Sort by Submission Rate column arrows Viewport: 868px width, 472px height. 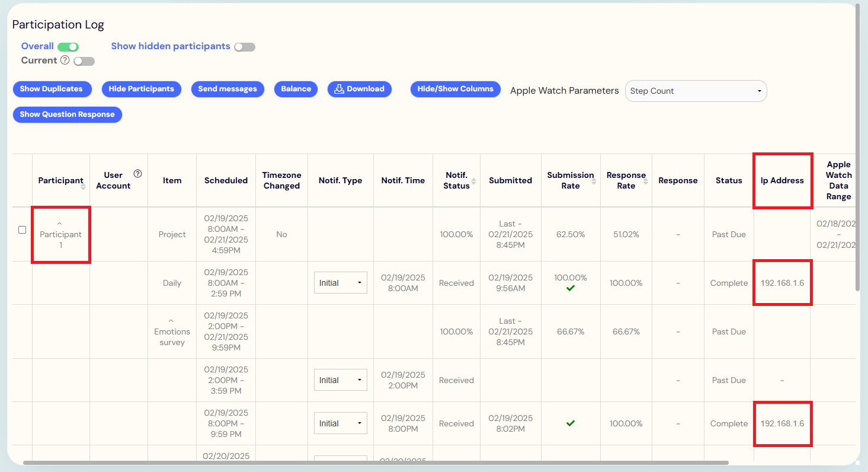pyautogui.click(x=594, y=181)
